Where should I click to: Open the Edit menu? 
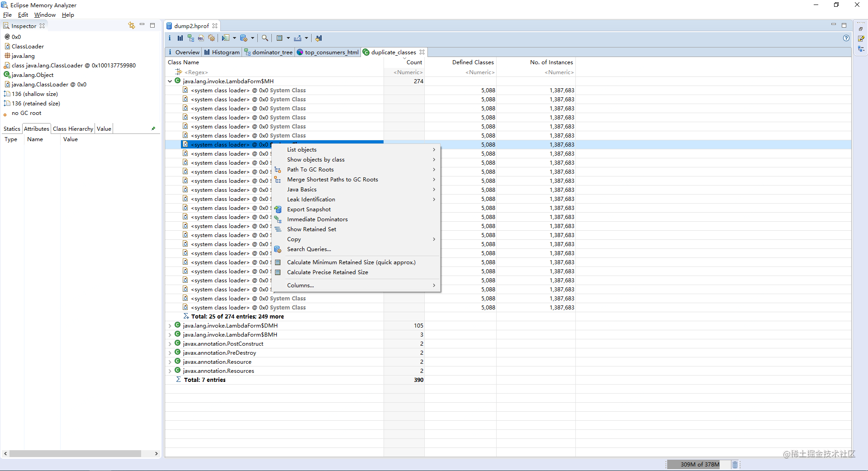click(23, 14)
